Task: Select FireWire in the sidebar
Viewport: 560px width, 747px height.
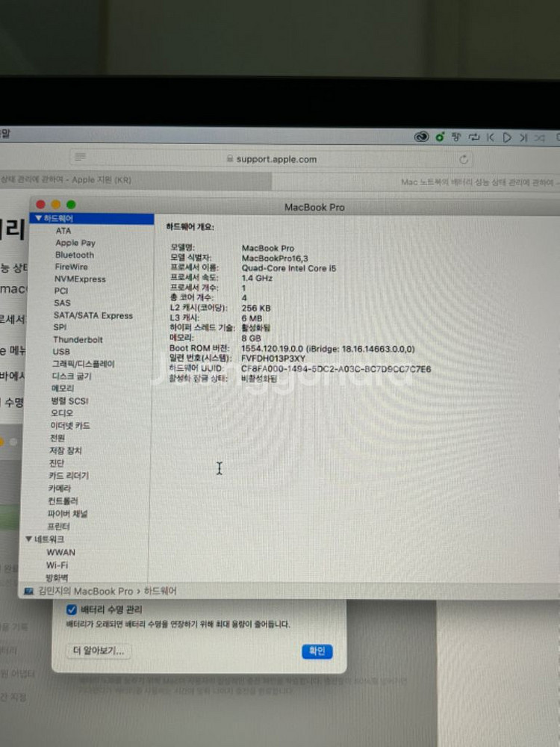Action: click(71, 267)
